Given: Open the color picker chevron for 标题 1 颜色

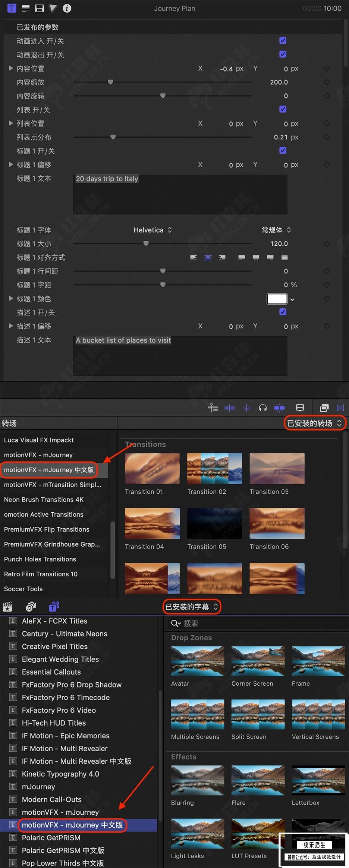Looking at the screenshot, I should pos(292,299).
